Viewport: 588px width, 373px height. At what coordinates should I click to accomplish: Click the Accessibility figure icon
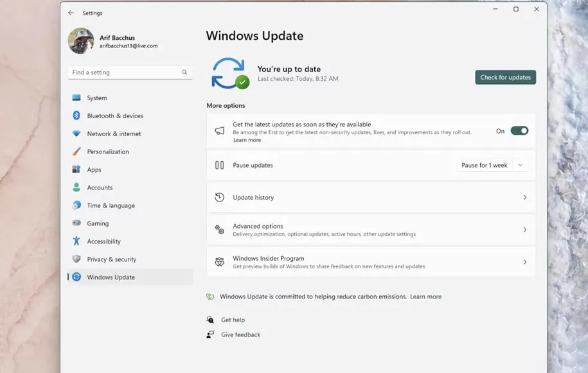(76, 241)
